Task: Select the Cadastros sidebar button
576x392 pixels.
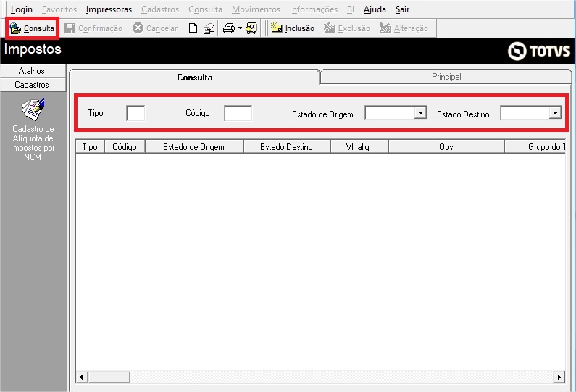Action: [33, 85]
